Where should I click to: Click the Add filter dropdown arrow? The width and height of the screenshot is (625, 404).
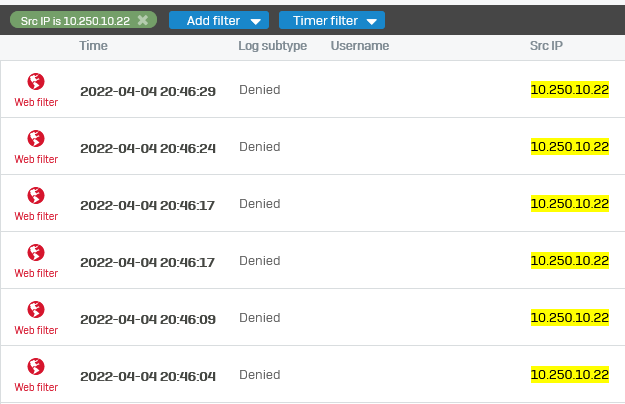pos(256,22)
